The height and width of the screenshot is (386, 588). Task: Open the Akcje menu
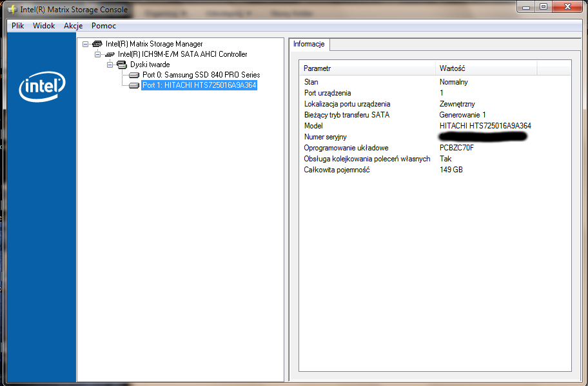point(73,26)
